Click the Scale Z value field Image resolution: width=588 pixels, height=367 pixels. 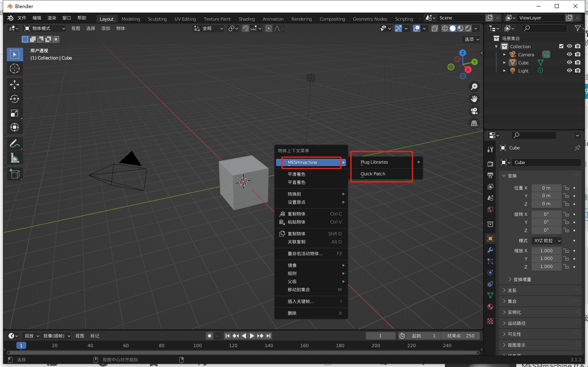pos(546,267)
